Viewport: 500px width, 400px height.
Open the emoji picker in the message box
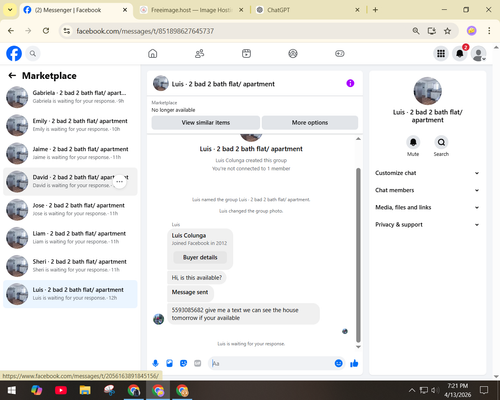[338, 363]
